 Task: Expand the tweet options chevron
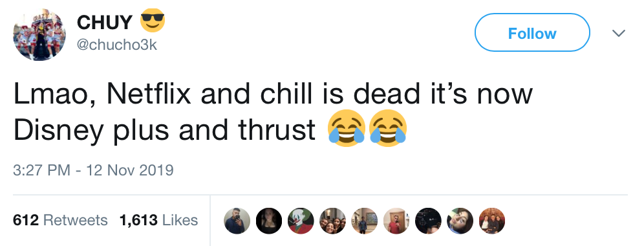(619, 33)
